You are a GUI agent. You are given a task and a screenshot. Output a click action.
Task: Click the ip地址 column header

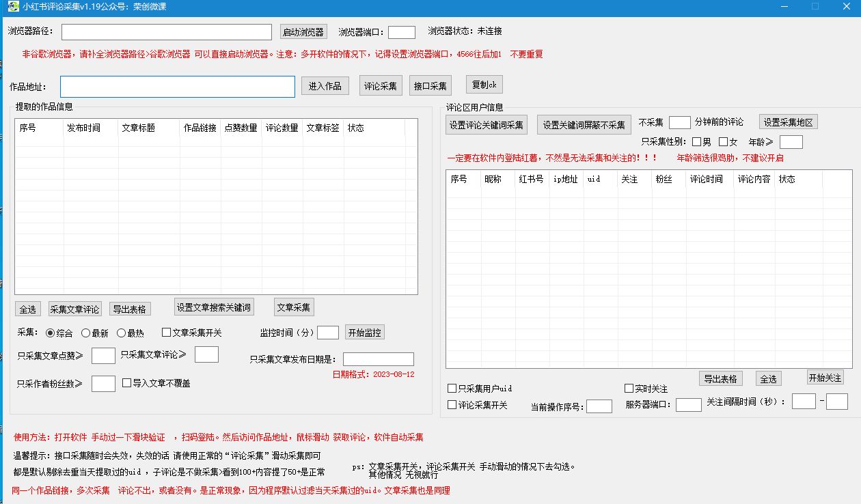pyautogui.click(x=566, y=180)
